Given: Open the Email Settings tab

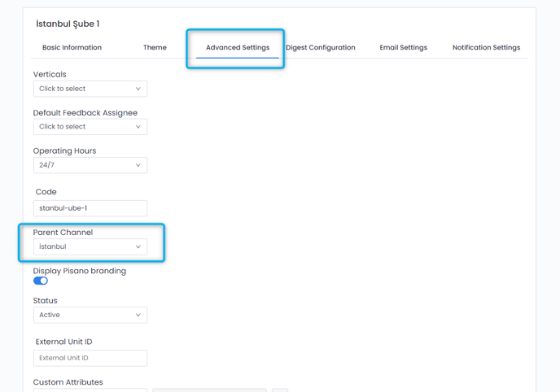Looking at the screenshot, I should pos(403,48).
